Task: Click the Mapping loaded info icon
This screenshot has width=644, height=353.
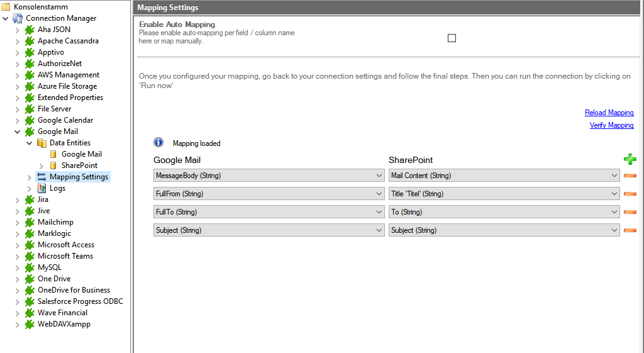Action: coord(158,143)
